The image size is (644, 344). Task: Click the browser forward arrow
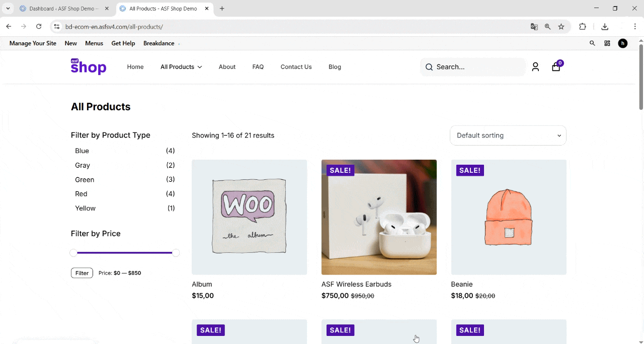pos(24,27)
